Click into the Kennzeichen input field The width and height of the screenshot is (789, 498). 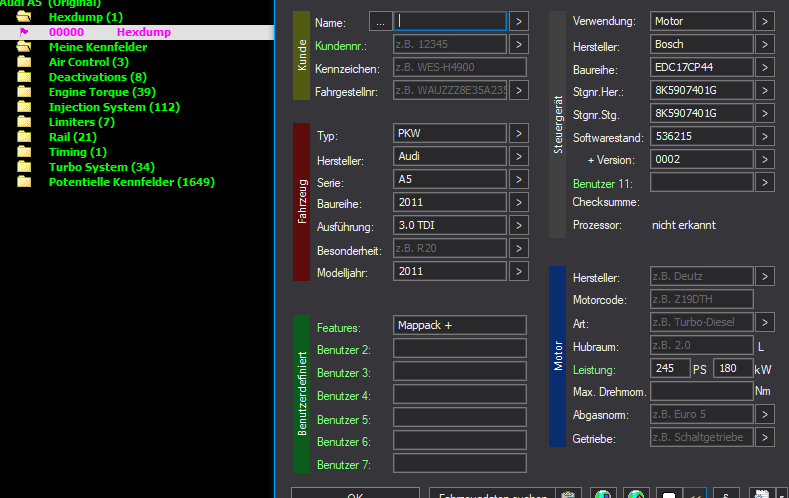460,67
